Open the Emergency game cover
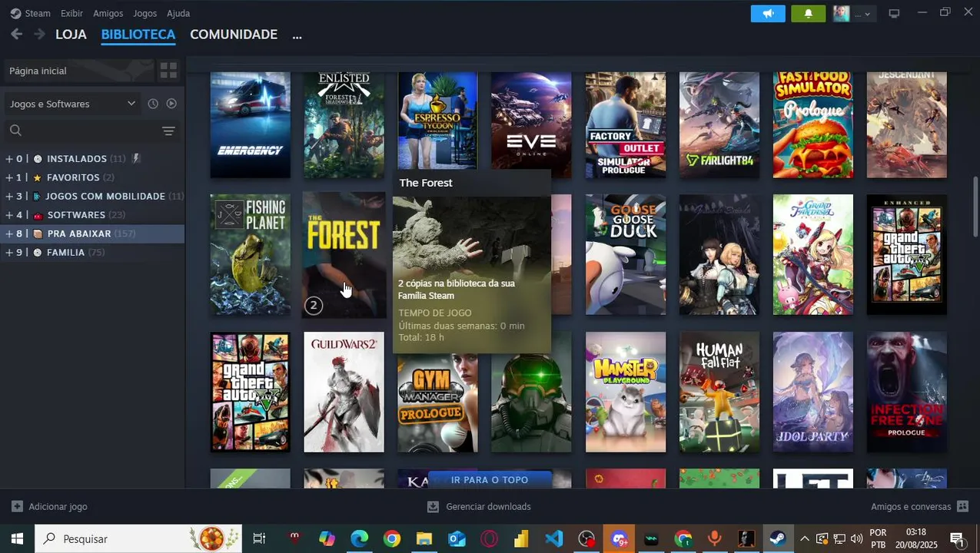Viewport: 980px width, 553px height. (x=251, y=125)
